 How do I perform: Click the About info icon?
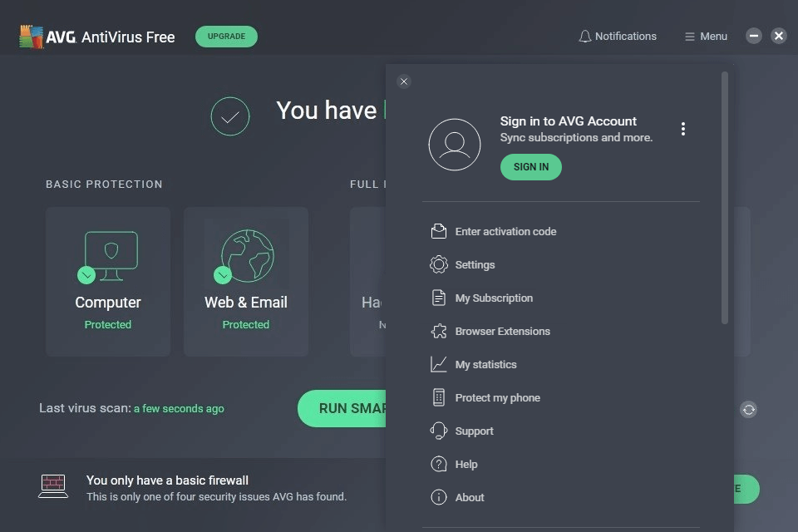[439, 497]
